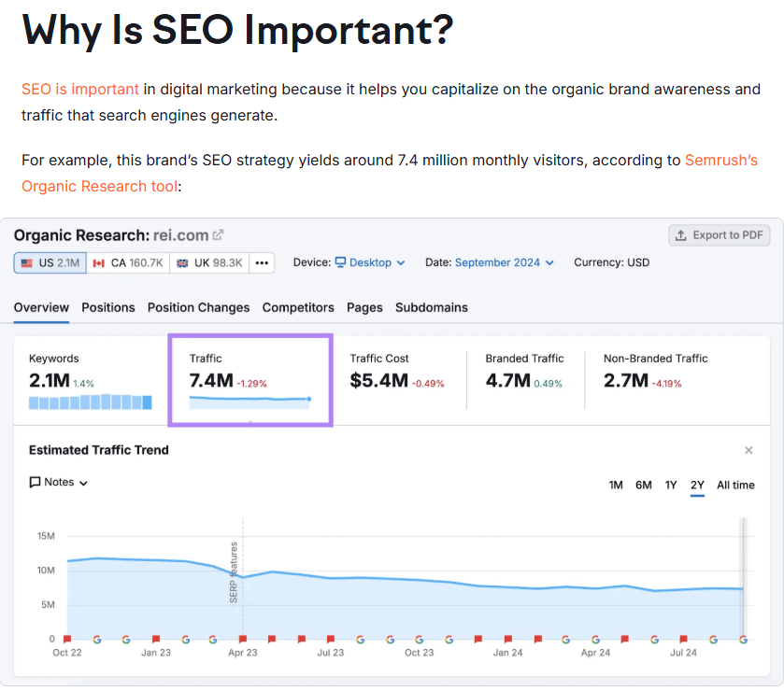Screen dimensions: 784x691
Task: Click the Google icon at far right chart end
Action: 743,639
